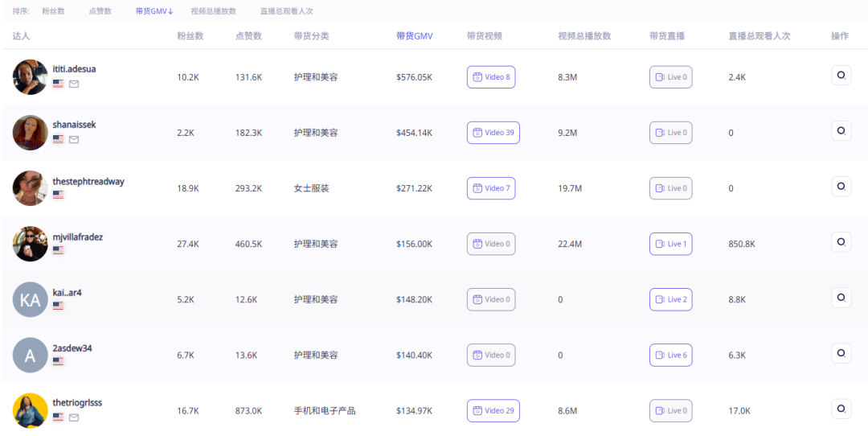
Task: Click the email icon under shanaissek
Action: pyautogui.click(x=74, y=139)
